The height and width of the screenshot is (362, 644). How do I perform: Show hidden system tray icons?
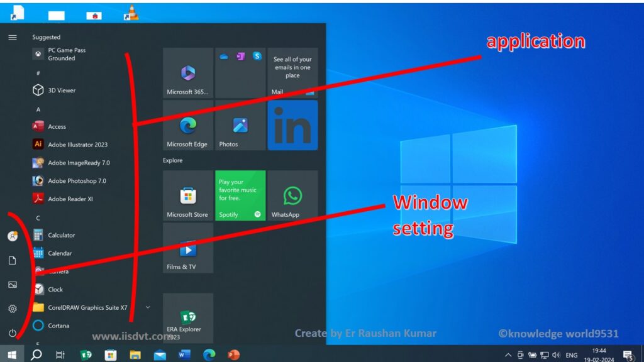point(508,355)
